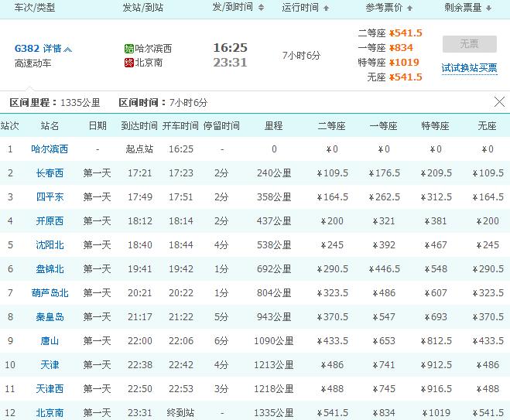Screen dimensions: 510x420
Task: Click 240公里 mileage in 长春西 row
Action: point(274,173)
